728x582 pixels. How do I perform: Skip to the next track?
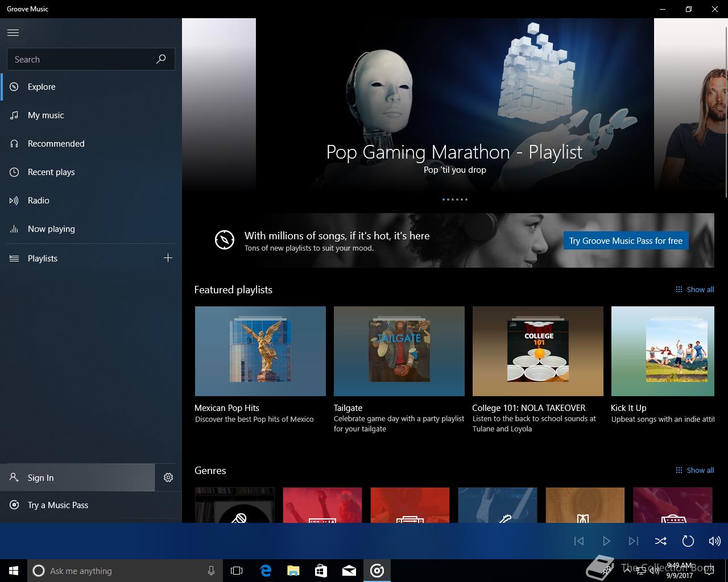633,541
